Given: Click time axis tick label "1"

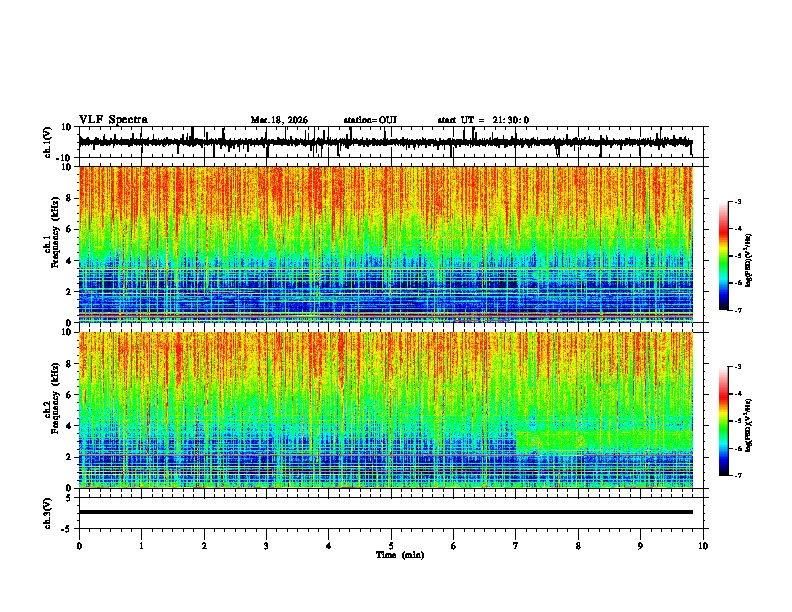Looking at the screenshot, I should tap(141, 546).
